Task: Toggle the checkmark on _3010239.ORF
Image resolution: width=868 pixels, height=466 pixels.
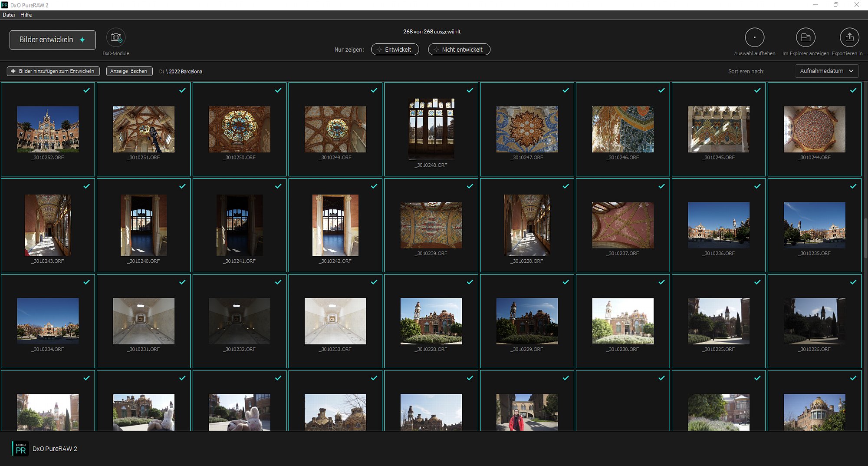Action: 470,186
